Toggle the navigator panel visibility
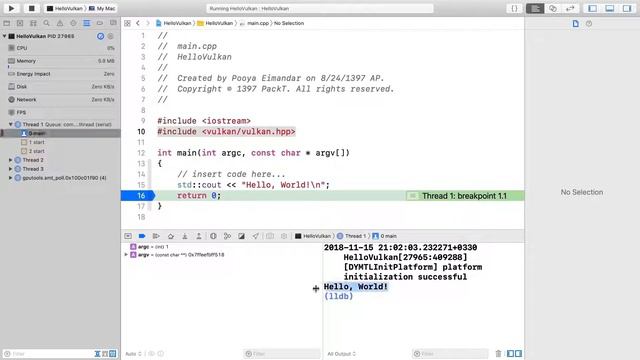This screenshot has width=640, height=360. coord(593,8)
